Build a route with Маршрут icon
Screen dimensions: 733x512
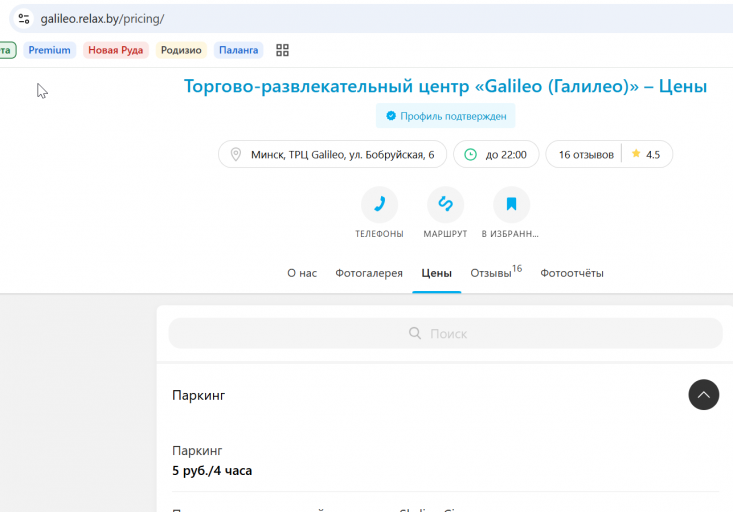(445, 204)
